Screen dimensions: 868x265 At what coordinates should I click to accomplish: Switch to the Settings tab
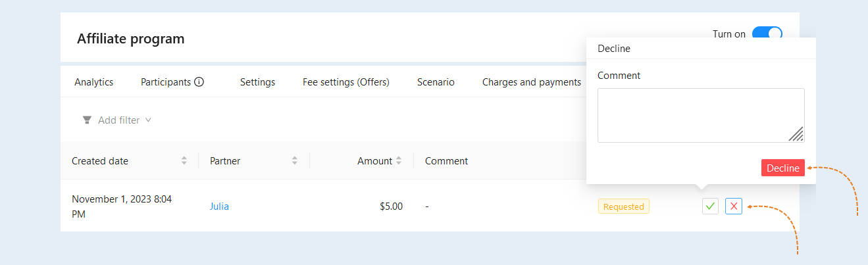point(257,82)
